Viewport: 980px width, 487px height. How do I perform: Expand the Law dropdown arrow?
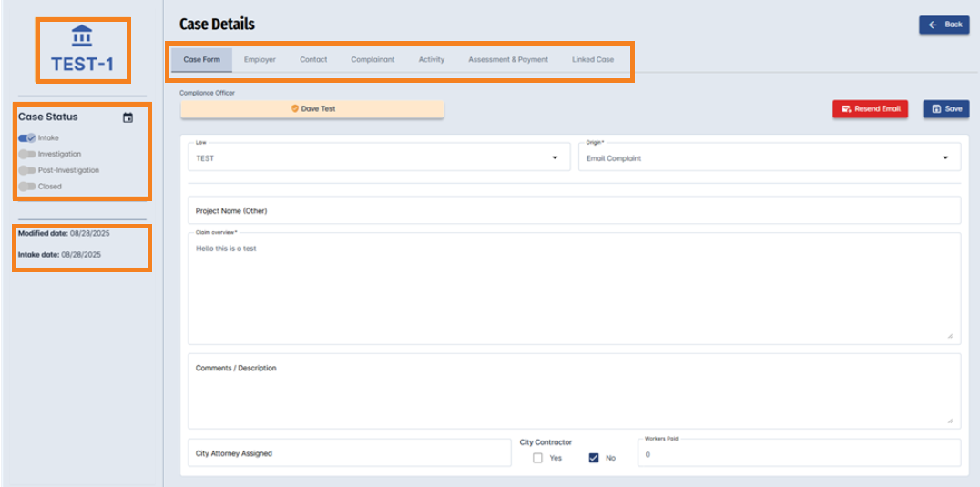555,158
